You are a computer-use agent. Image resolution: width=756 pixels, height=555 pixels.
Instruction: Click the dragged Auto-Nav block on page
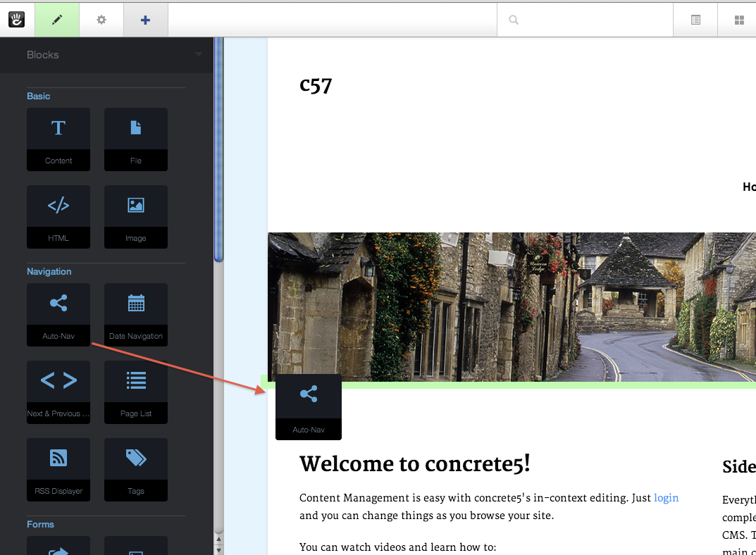[309, 407]
